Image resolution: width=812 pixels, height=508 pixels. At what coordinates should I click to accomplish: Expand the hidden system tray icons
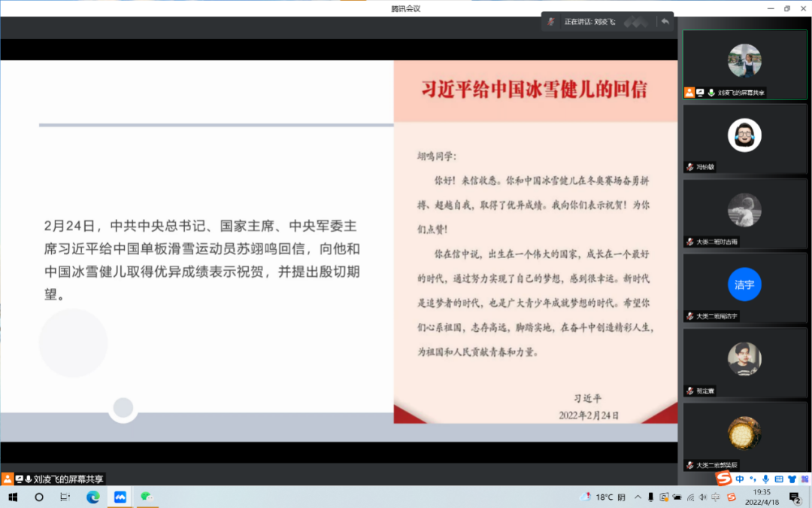638,497
